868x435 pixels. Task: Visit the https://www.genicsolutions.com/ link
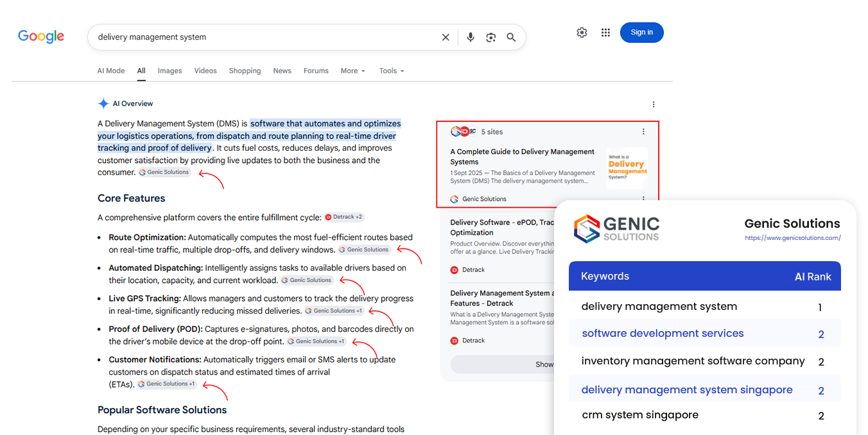point(793,238)
